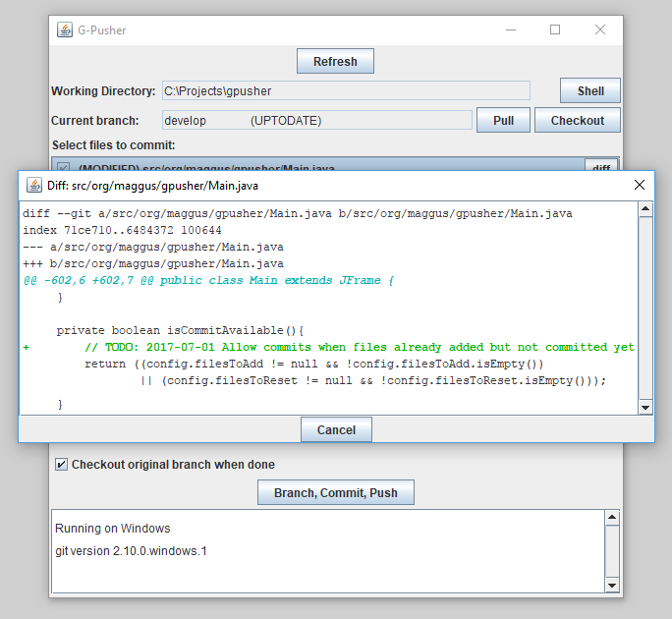
Task: Maximize the G-Pusher window
Action: point(555,29)
